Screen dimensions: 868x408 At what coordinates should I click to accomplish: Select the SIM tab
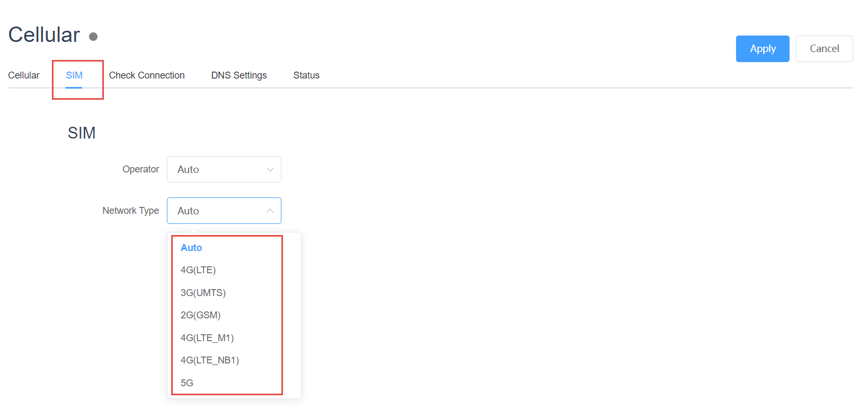pyautogui.click(x=74, y=75)
